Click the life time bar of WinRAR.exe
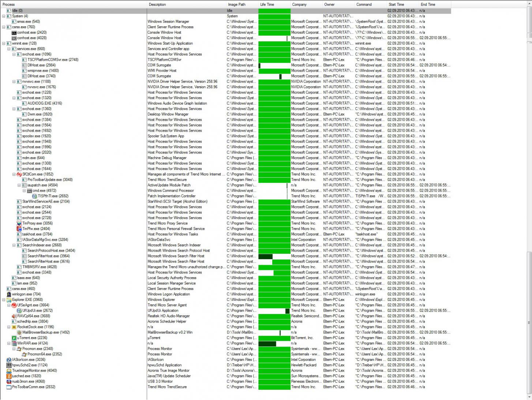The height and width of the screenshot is (400, 532). coord(267,344)
